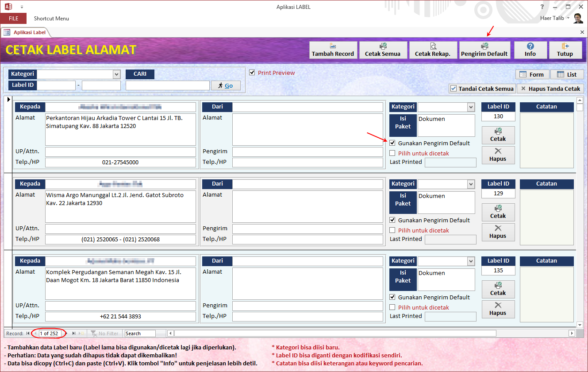
Task: Click Cetak button for Label ID 130
Action: (498, 135)
